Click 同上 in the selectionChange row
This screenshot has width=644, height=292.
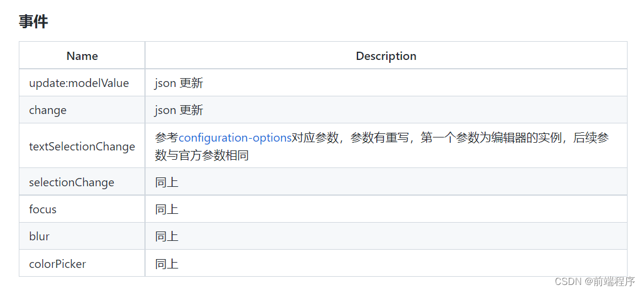(167, 182)
